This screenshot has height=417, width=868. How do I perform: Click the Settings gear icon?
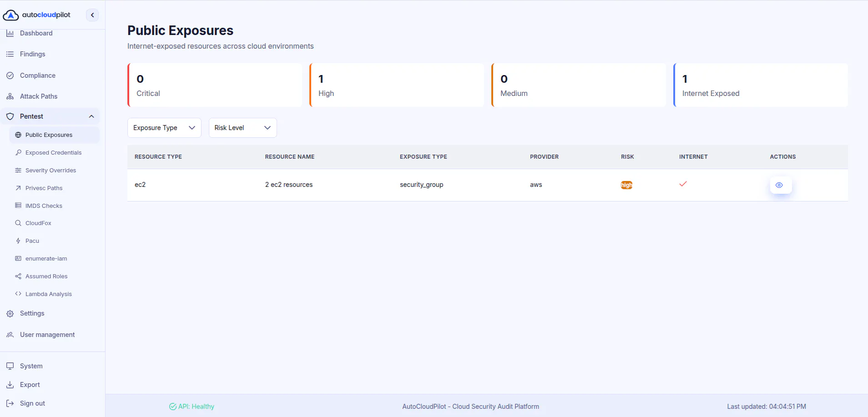click(10, 314)
